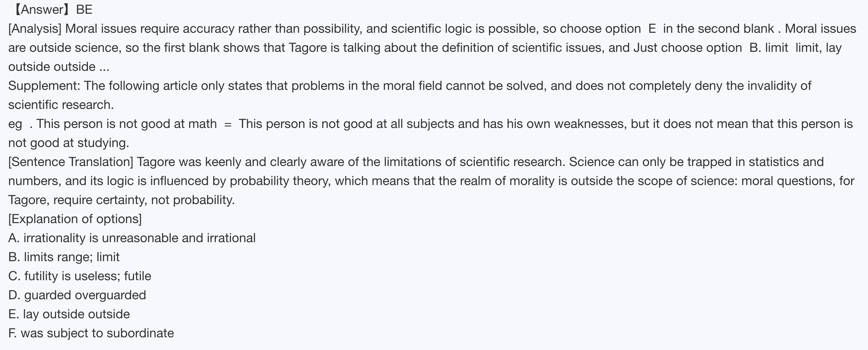
Task: Select option E lay outside line
Action: (x=69, y=314)
